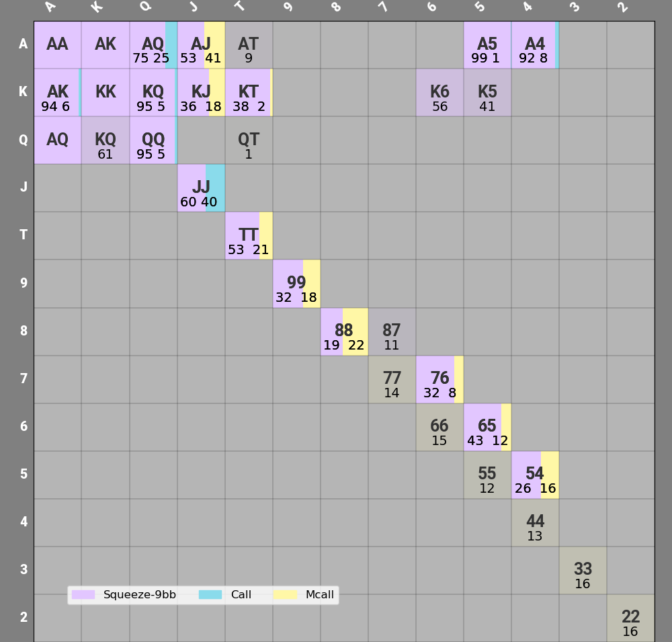Select the 22 cell in bottom corner
Viewport: 672px width, 642px height.
pos(630,618)
